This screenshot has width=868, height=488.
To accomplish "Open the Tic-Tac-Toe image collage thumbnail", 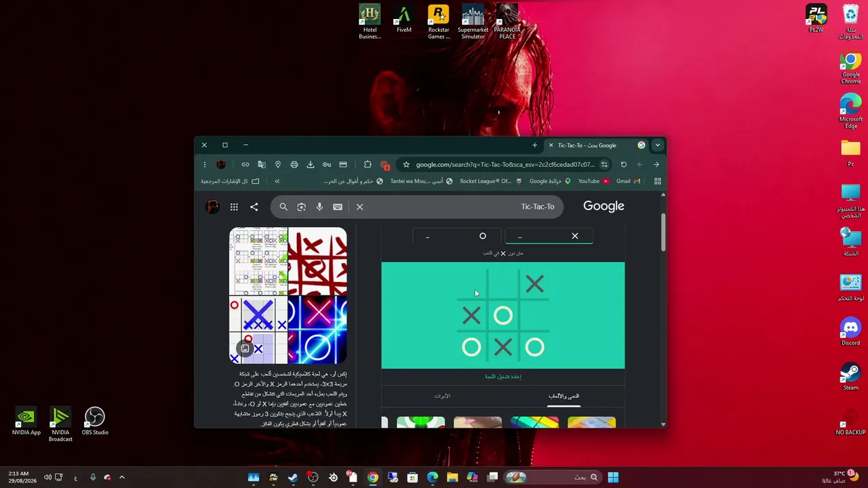I will tap(288, 296).
